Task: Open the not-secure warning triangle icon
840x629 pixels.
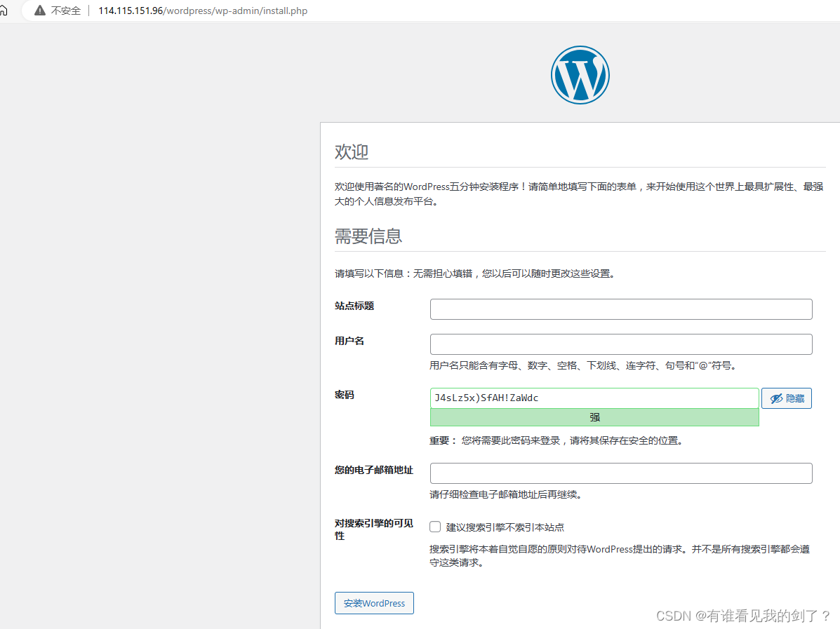Action: pos(39,11)
